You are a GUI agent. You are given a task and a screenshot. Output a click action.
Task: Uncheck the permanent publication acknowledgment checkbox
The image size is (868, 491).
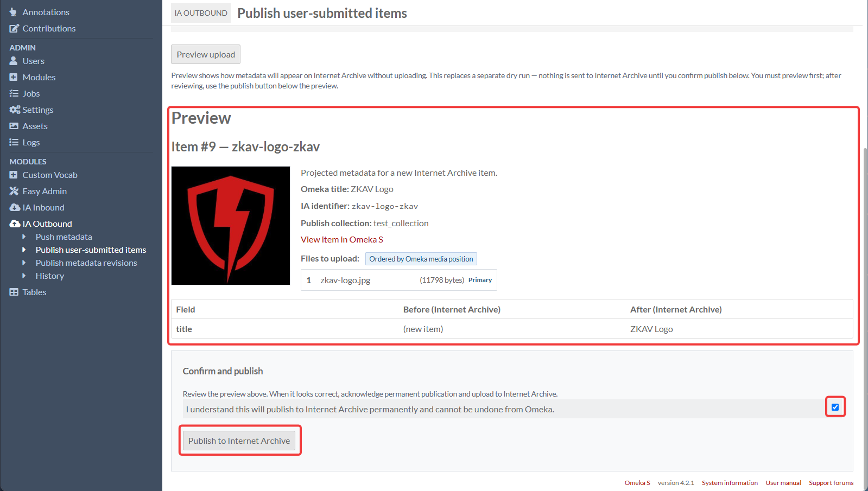click(835, 407)
